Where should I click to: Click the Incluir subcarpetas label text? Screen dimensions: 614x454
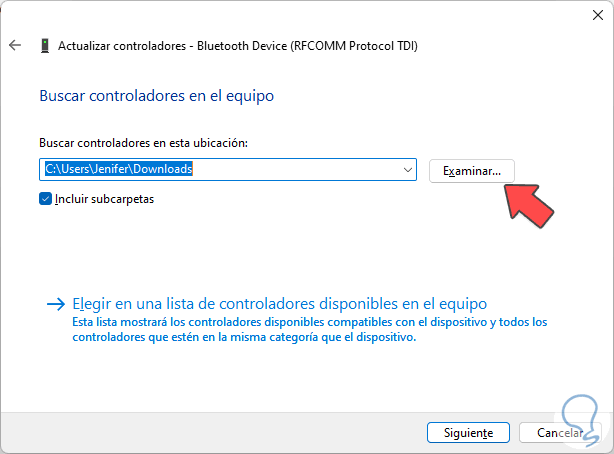tap(104, 199)
